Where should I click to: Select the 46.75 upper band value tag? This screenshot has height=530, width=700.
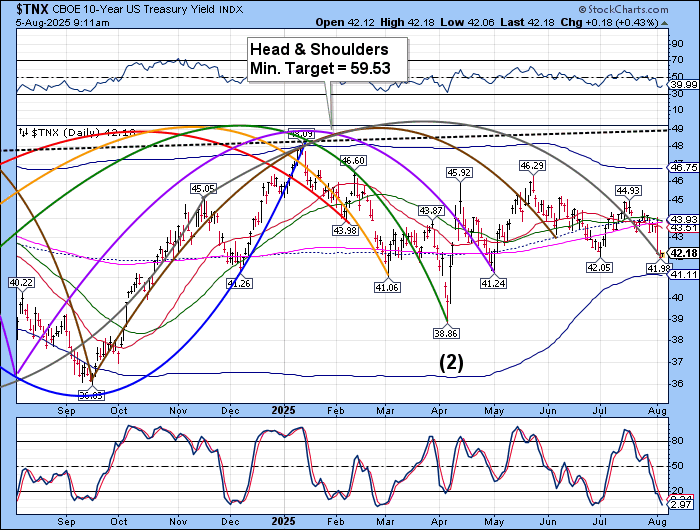(683, 169)
